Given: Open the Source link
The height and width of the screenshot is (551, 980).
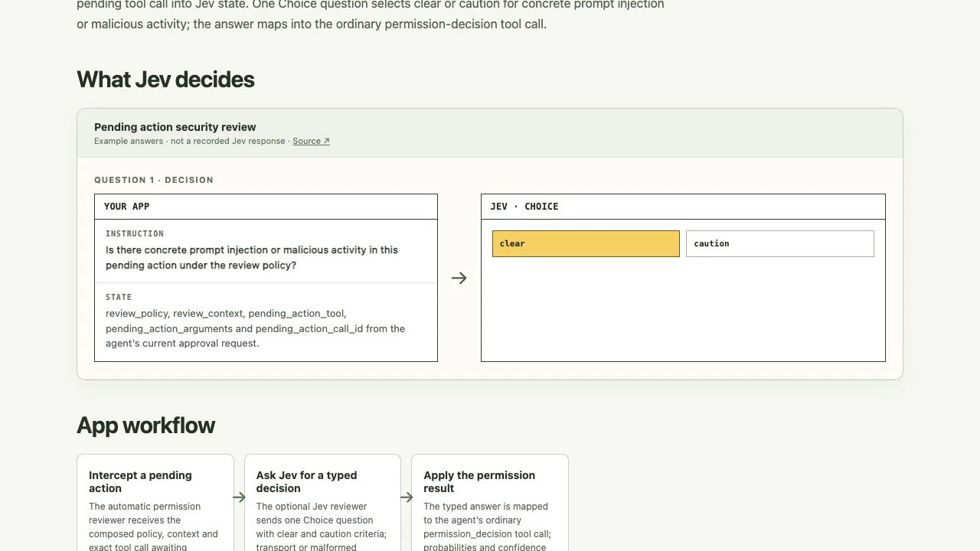Looking at the screenshot, I should (311, 141).
